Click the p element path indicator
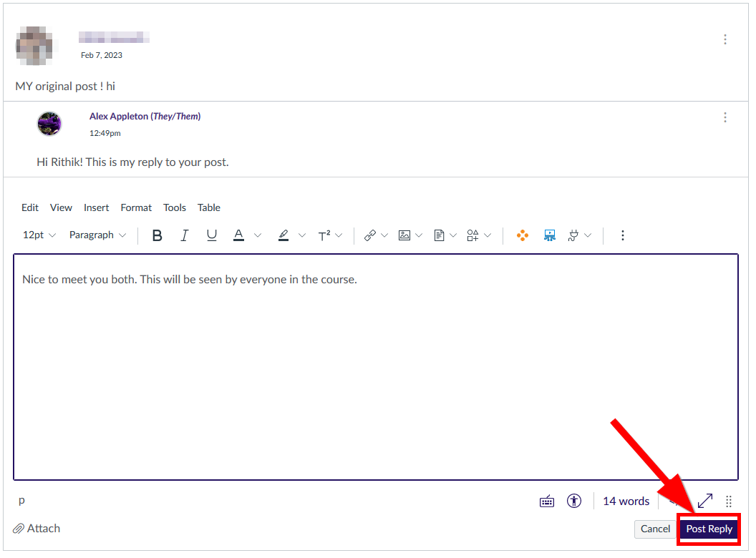Viewport: 756px width, 558px height. pos(21,501)
